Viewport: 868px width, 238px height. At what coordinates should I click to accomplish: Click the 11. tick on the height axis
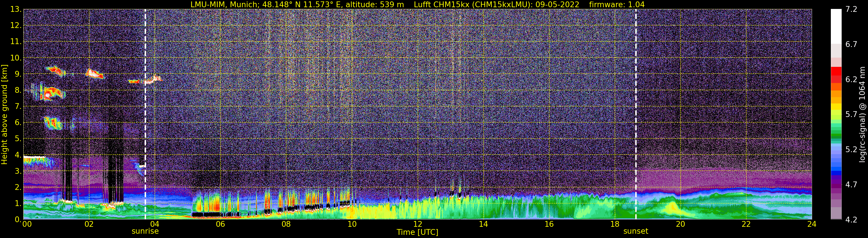coord(16,42)
